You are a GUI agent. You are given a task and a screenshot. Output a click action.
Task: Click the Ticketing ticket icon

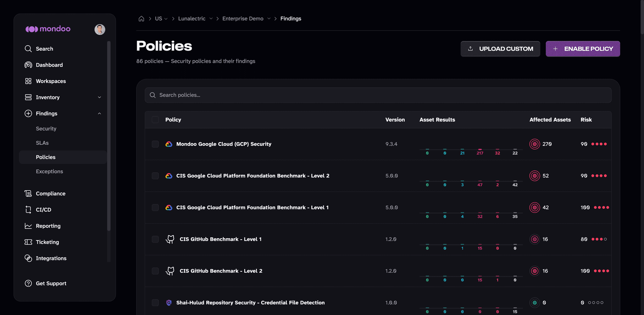pos(28,242)
